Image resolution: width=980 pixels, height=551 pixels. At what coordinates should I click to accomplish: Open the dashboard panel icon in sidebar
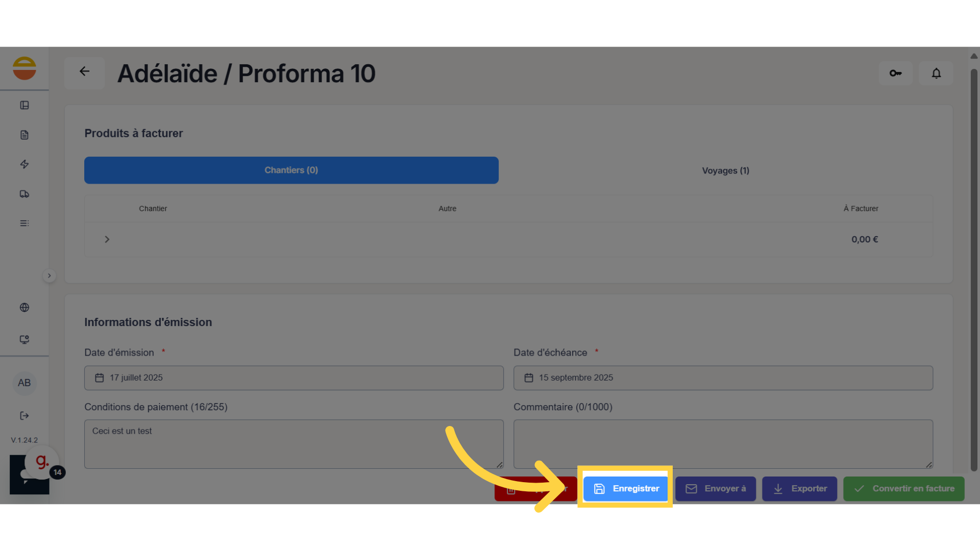click(x=24, y=105)
